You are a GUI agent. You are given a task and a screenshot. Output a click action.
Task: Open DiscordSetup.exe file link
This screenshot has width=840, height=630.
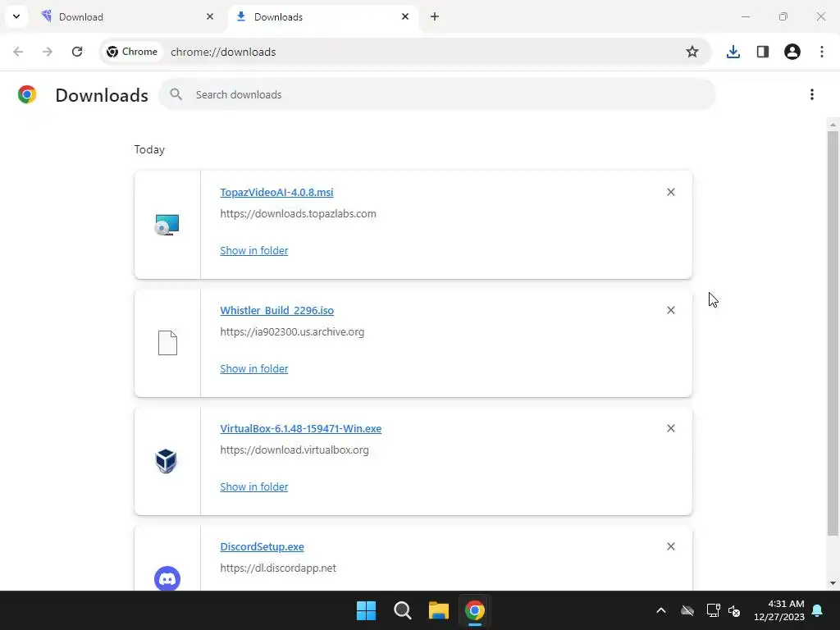pyautogui.click(x=262, y=547)
